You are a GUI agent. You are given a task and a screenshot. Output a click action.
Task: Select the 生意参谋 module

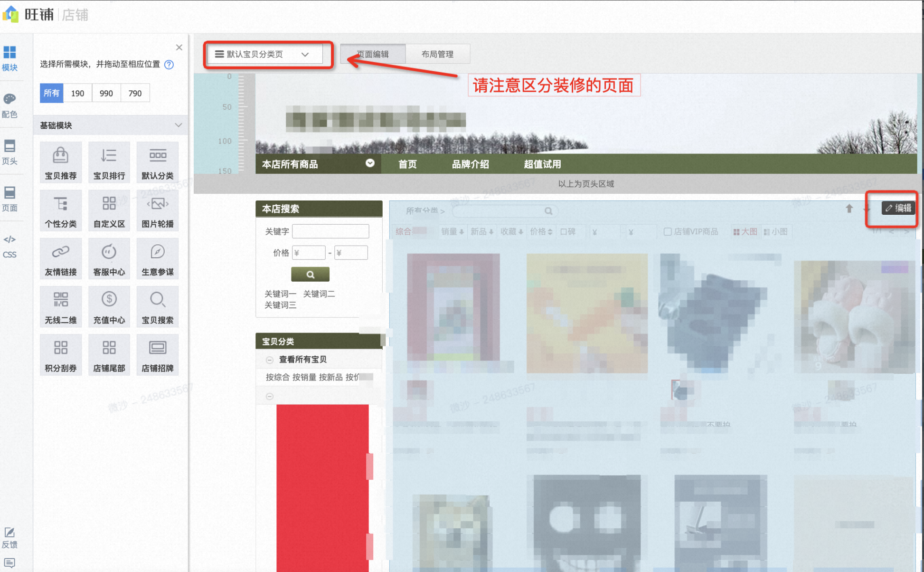(158, 258)
